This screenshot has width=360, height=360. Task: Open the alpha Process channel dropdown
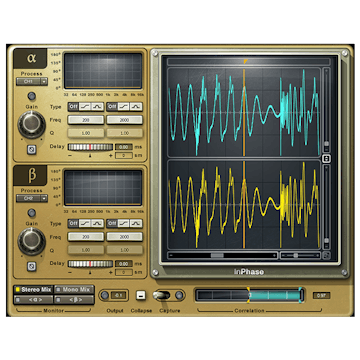pyautogui.click(x=32, y=82)
